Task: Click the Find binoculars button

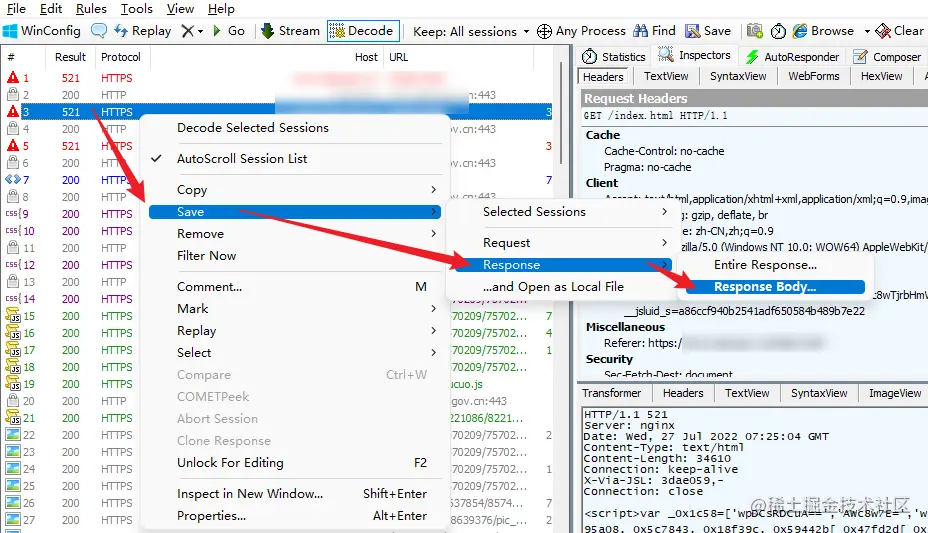Action: [x=654, y=31]
